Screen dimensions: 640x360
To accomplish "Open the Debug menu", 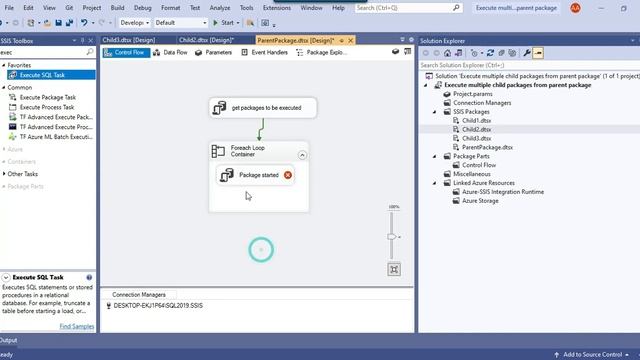I will [x=142, y=8].
